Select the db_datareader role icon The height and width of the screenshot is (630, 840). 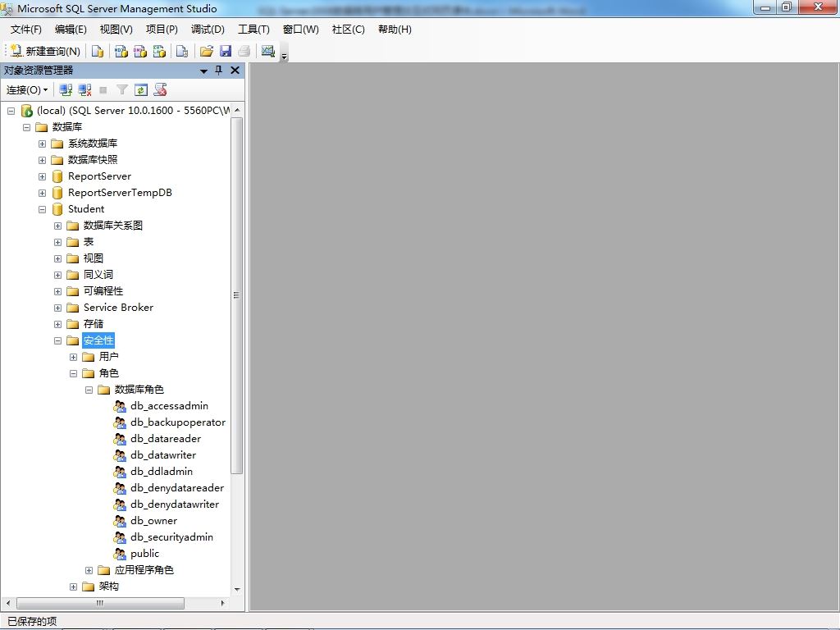tap(120, 440)
